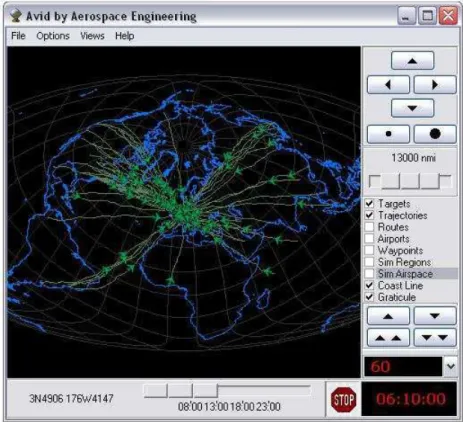Pan the map up with the arrow button
This screenshot has height=422, width=463.
tap(412, 61)
